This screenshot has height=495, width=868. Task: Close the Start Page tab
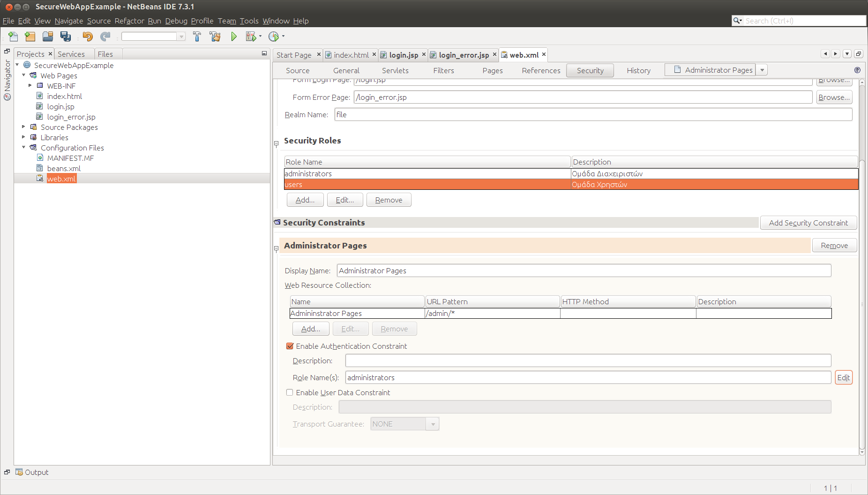(x=319, y=54)
